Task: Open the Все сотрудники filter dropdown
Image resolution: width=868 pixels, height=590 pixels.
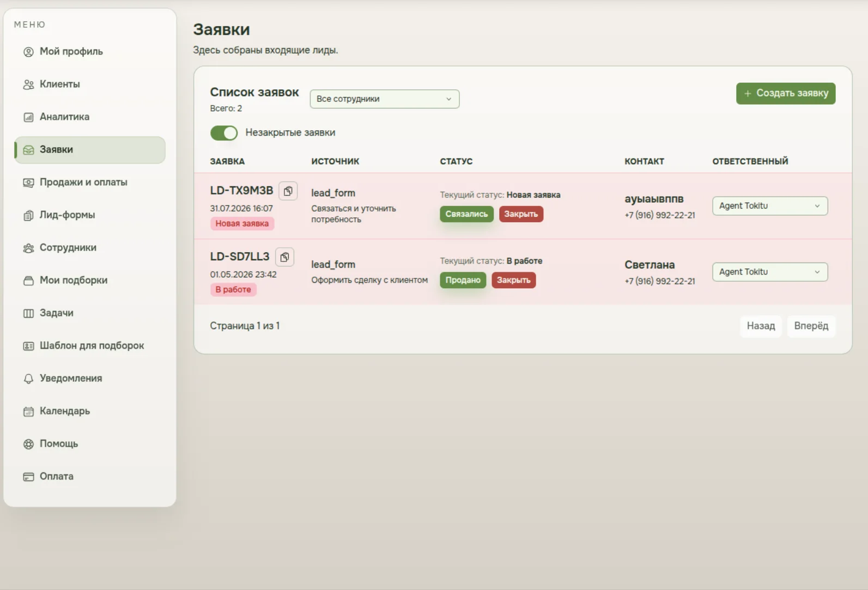Action: coord(385,99)
